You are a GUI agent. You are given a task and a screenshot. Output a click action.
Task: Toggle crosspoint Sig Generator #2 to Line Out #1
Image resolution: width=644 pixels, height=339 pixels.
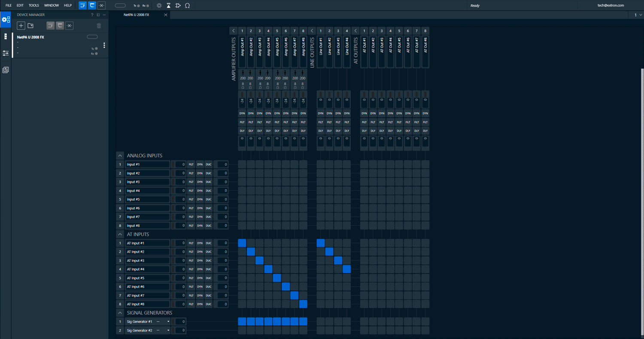321,330
